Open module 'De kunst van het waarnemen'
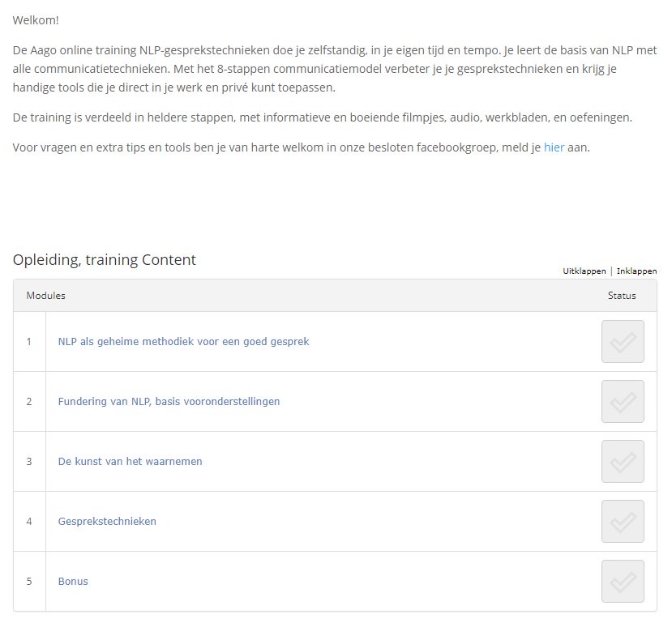The width and height of the screenshot is (672, 623). tap(130, 462)
